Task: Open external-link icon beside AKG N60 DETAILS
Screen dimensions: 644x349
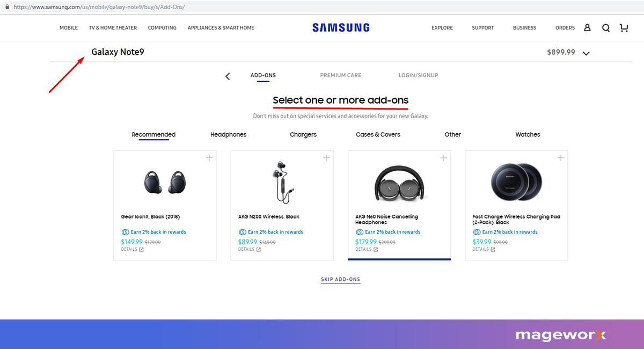Action: [376, 249]
